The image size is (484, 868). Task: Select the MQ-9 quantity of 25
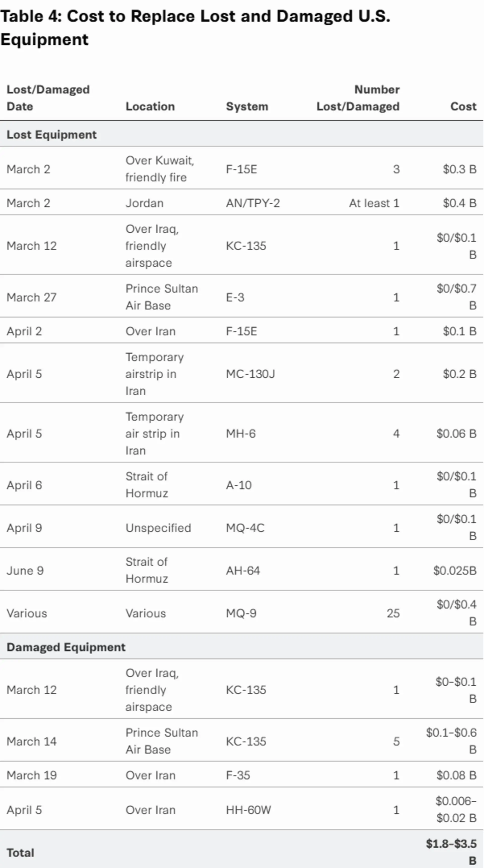(393, 613)
